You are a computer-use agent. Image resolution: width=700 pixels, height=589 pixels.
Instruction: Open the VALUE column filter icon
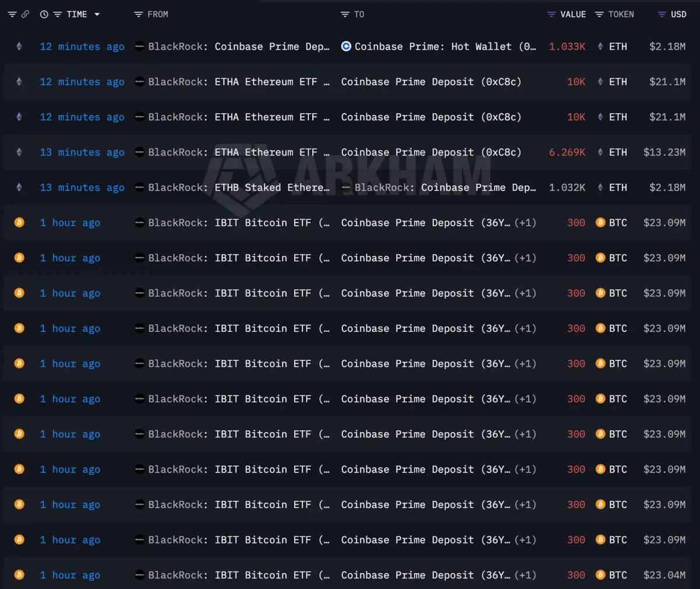551,15
